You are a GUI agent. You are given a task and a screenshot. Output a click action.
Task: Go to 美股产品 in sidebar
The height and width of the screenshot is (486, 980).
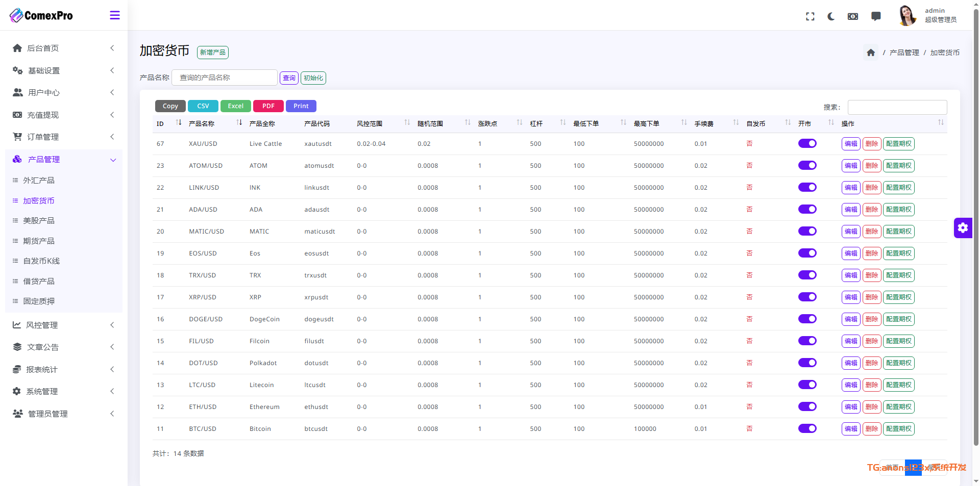39,221
